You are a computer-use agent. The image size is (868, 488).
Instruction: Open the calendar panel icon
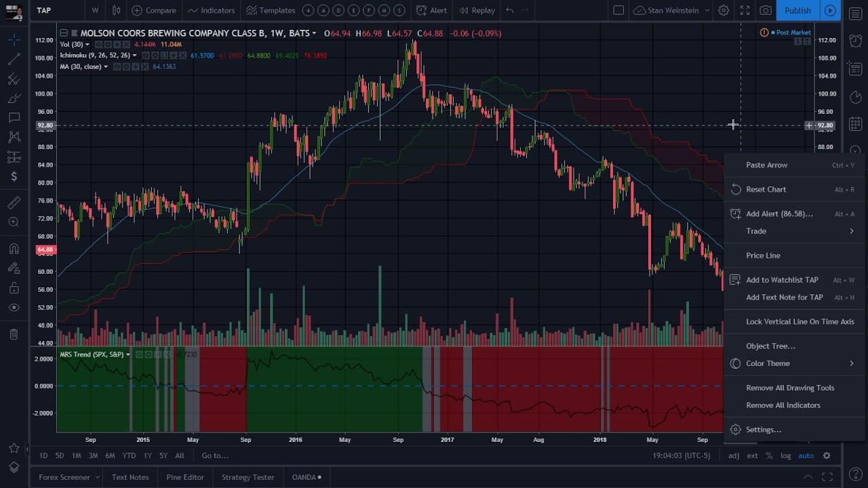pos(855,124)
